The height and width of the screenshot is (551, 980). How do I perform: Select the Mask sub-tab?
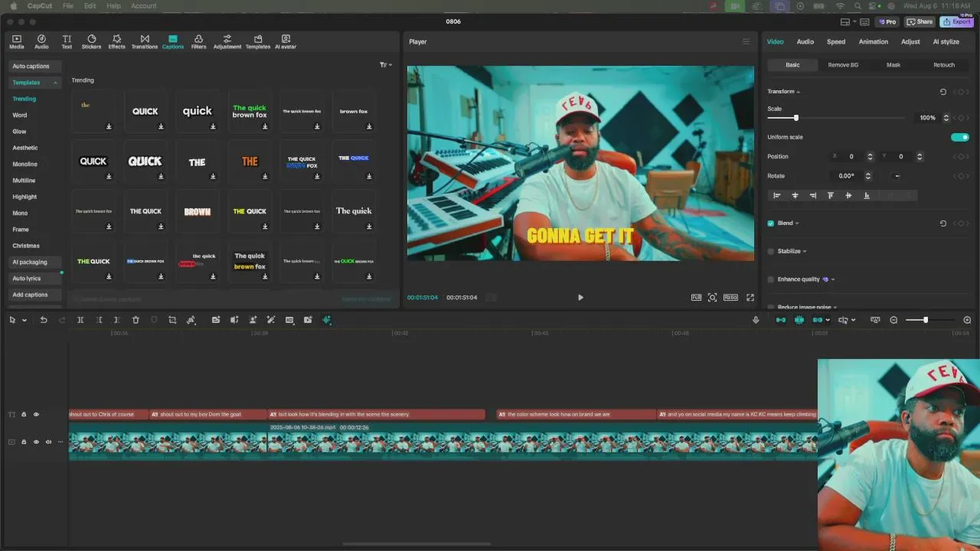tap(893, 65)
